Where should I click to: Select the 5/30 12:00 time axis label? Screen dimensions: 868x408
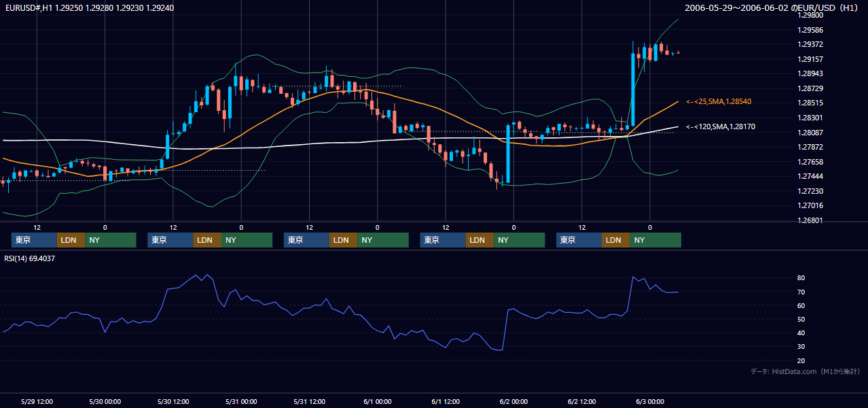coord(173,401)
